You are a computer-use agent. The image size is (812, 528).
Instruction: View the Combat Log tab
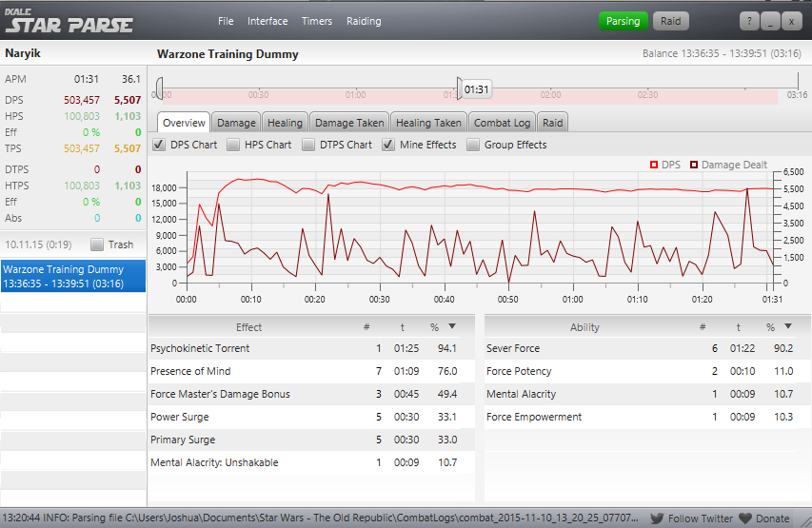(x=502, y=123)
